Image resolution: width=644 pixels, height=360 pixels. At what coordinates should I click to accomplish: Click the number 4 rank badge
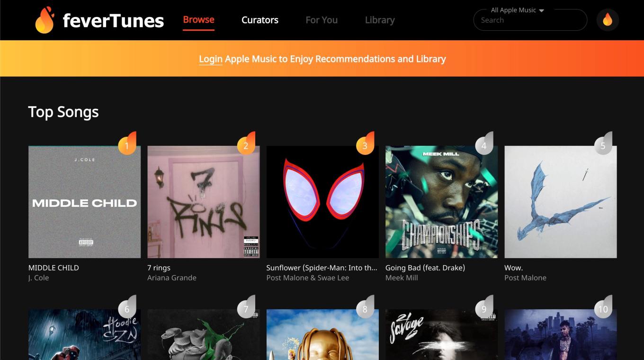(x=484, y=144)
